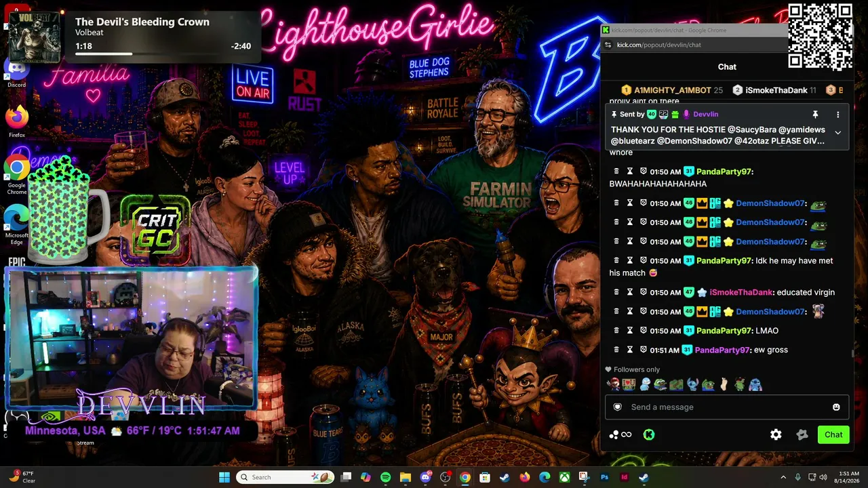Open the Firefox desktop shortcut
868x488 pixels.
click(16, 122)
